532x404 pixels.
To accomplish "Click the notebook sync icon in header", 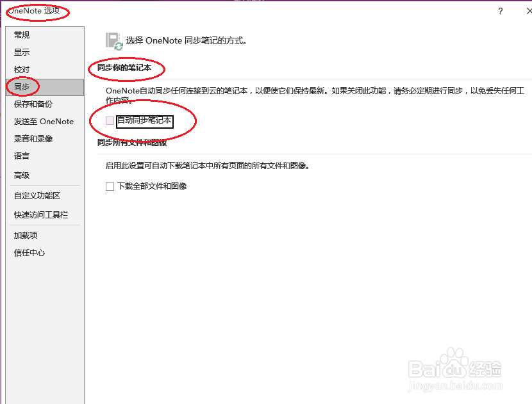I will point(114,42).
